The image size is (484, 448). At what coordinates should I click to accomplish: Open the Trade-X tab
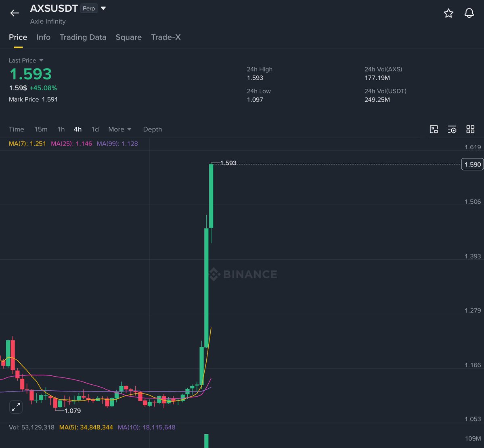click(x=166, y=38)
